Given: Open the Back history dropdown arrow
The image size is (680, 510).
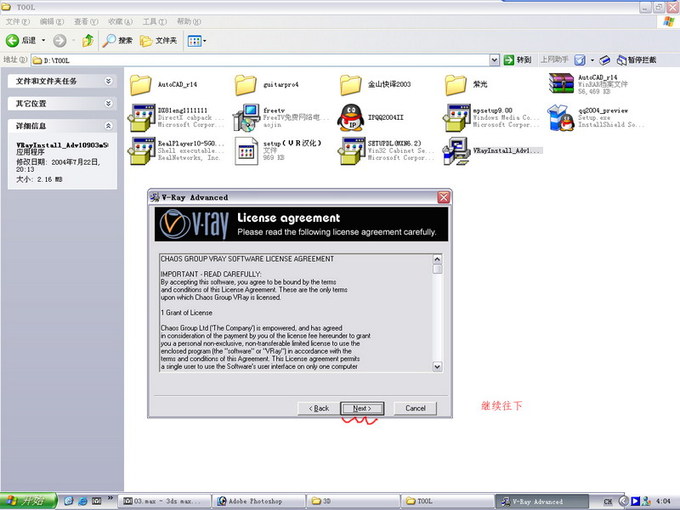Looking at the screenshot, I should (x=43, y=41).
